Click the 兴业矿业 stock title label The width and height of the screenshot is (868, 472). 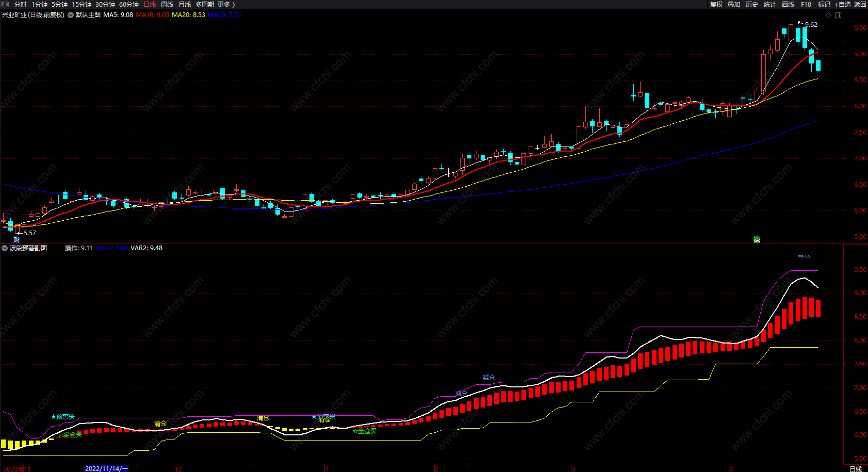[33, 15]
